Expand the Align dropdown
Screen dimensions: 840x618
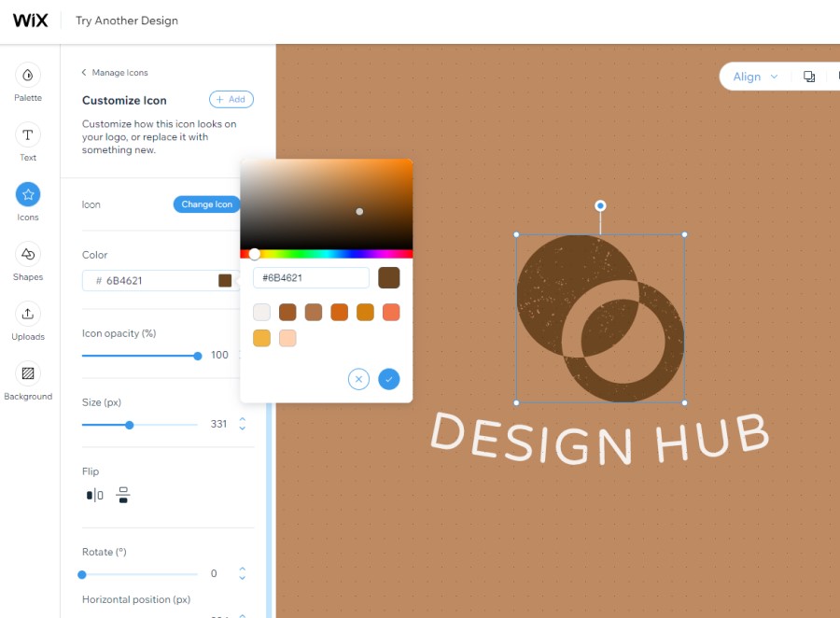click(755, 77)
